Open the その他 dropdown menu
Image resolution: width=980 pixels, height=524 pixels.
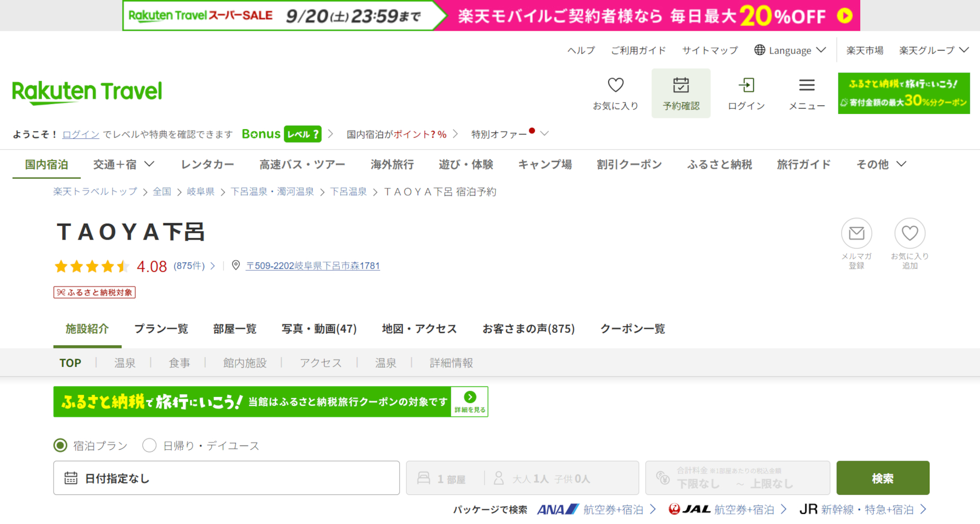click(x=880, y=164)
